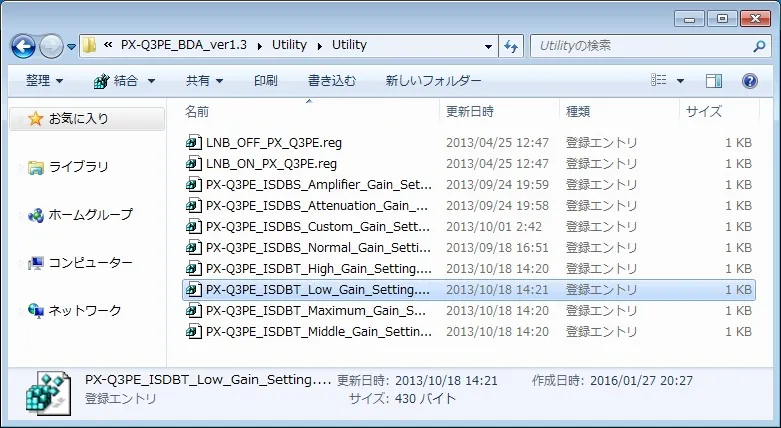The image size is (781, 428).
Task: Click date 2013/10/01 2:42 cell
Action: click(x=494, y=227)
